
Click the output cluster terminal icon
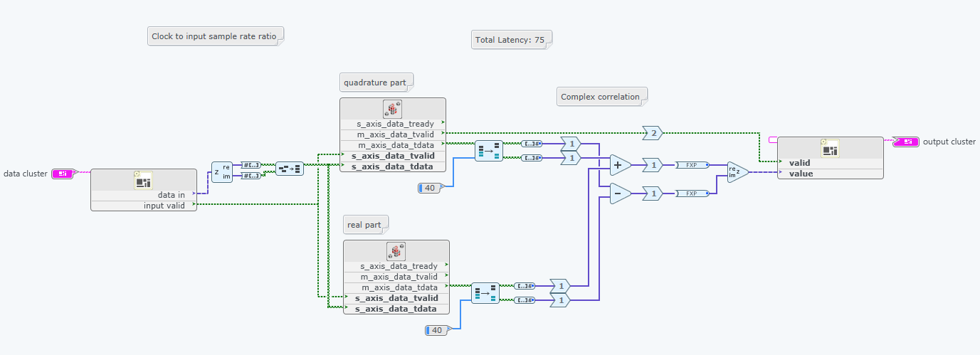tap(905, 142)
